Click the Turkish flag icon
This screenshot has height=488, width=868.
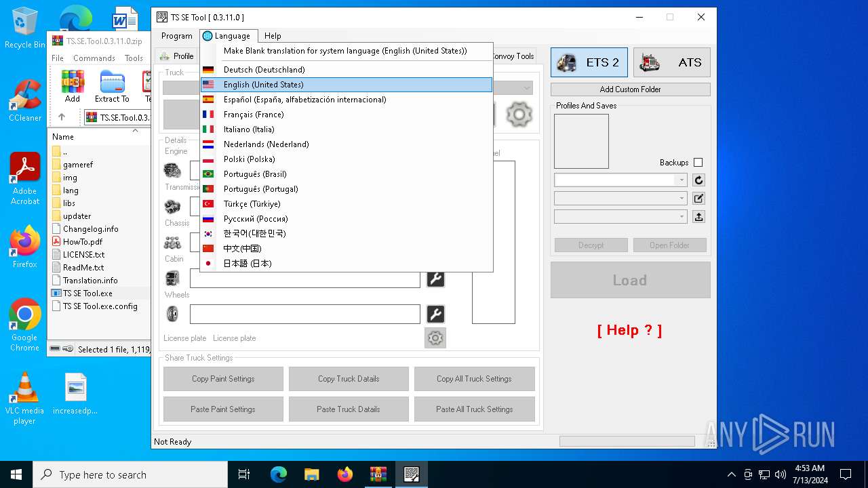208,204
